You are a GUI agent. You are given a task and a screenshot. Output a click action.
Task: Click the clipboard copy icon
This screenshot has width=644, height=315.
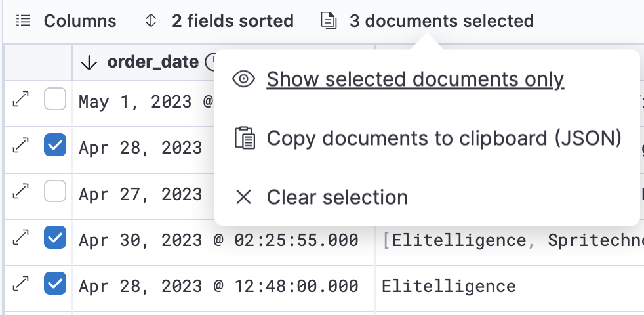click(x=244, y=138)
